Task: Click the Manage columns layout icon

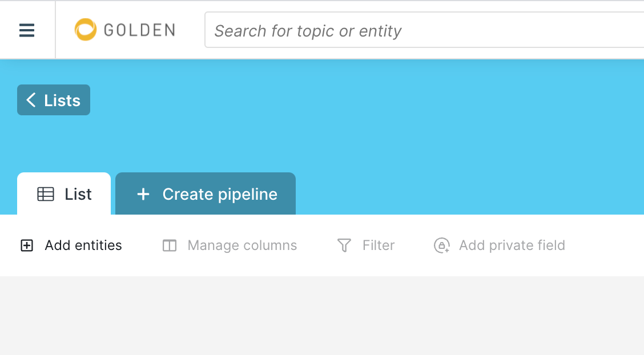Action: pyautogui.click(x=169, y=245)
